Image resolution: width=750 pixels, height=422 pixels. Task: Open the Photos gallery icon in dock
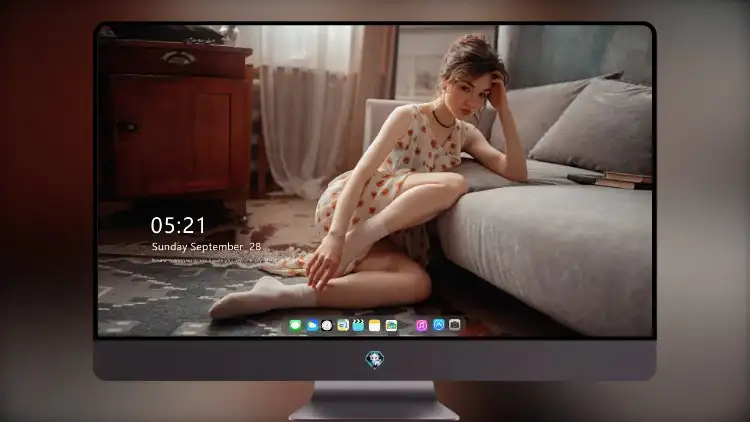391,326
